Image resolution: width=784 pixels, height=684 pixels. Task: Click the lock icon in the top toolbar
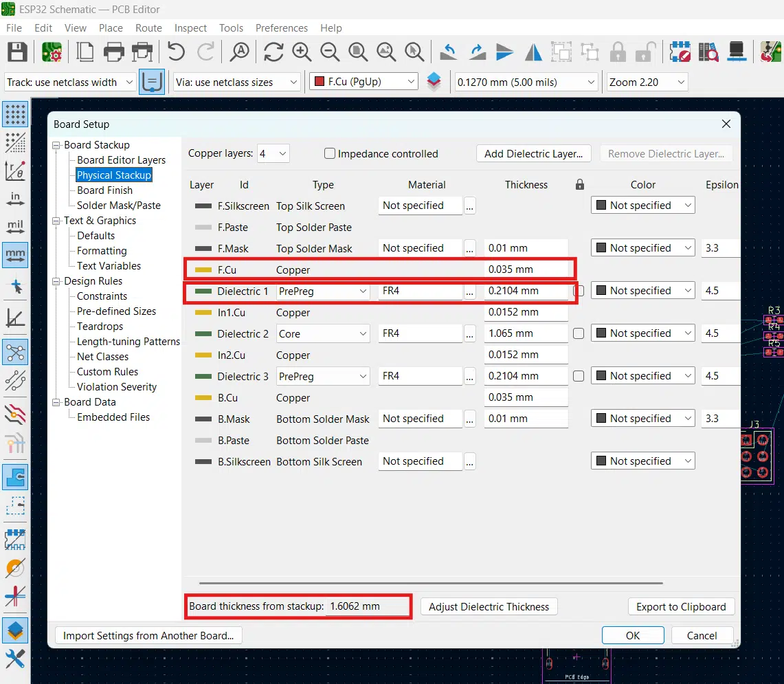click(x=618, y=52)
